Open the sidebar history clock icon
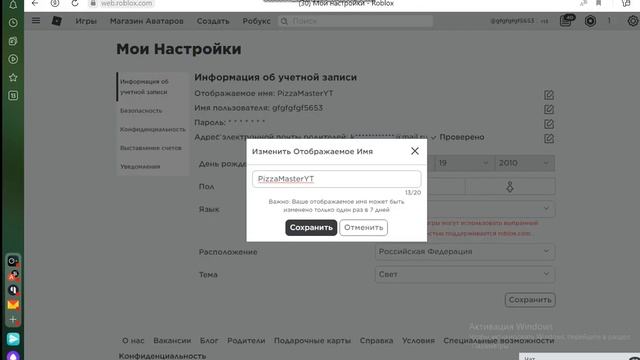 click(x=13, y=22)
